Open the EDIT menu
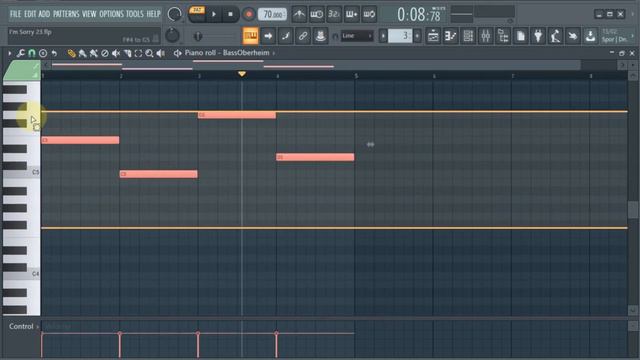 pos(30,14)
